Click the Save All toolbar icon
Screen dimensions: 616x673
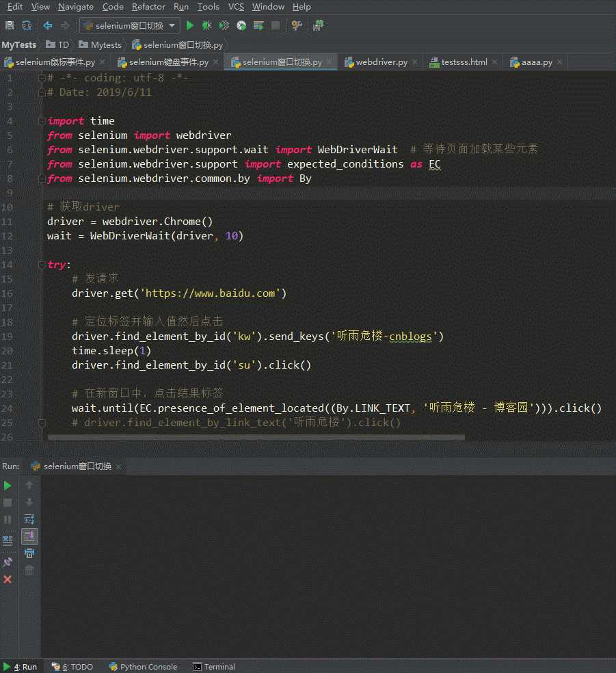pyautogui.click(x=10, y=25)
